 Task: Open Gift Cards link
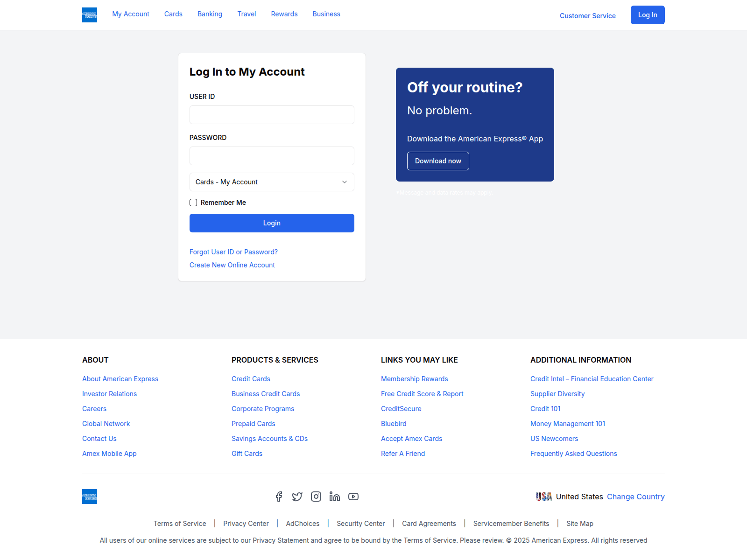247,454
